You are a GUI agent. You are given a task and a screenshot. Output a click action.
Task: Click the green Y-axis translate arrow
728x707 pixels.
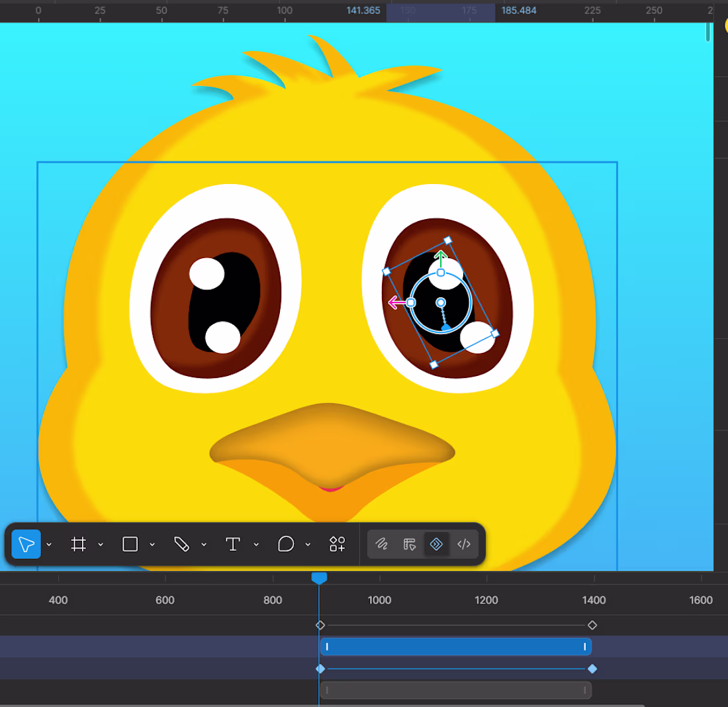(x=441, y=259)
